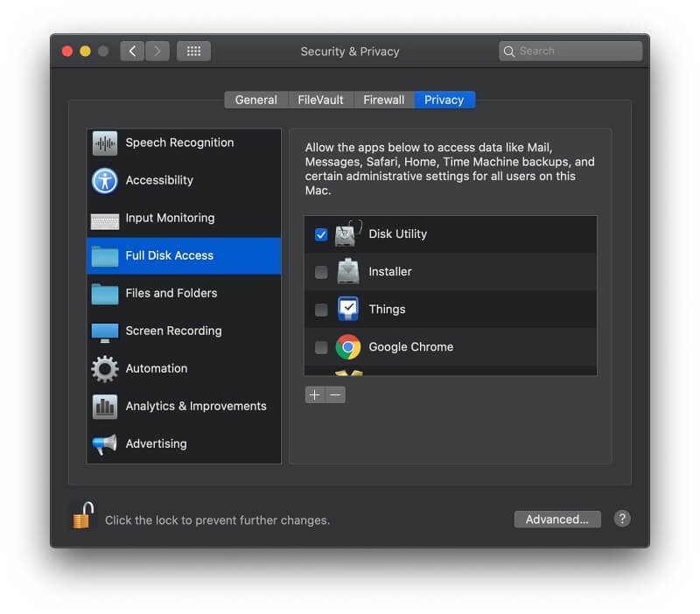700x614 pixels.
Task: Click the red close window button
Action: (67, 52)
